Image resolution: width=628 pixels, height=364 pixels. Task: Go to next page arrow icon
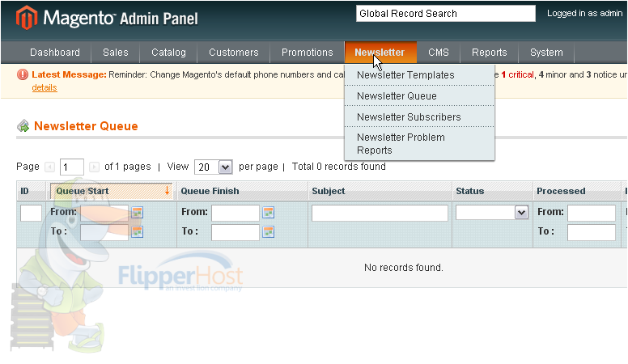click(x=94, y=167)
